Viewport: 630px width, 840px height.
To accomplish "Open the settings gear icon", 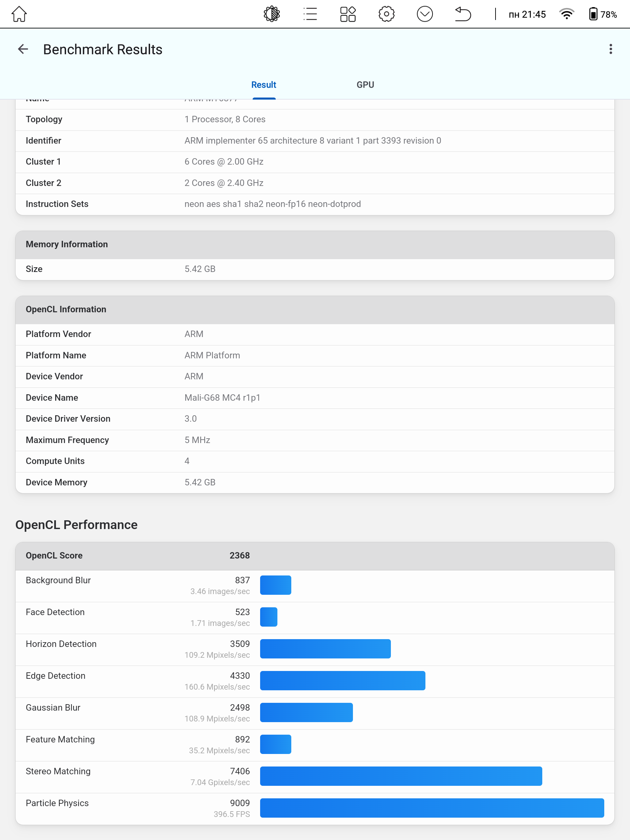I will (386, 15).
